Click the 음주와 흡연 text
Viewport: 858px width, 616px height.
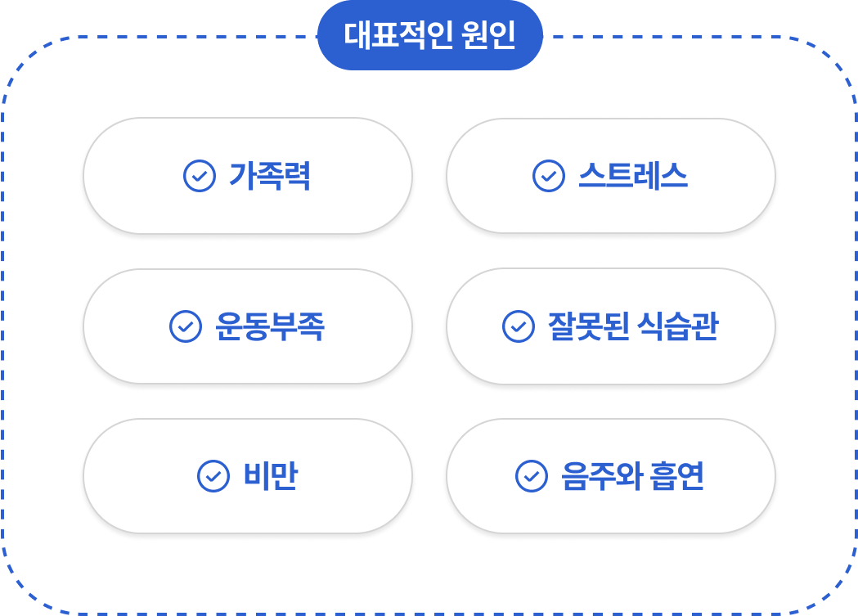[632, 476]
